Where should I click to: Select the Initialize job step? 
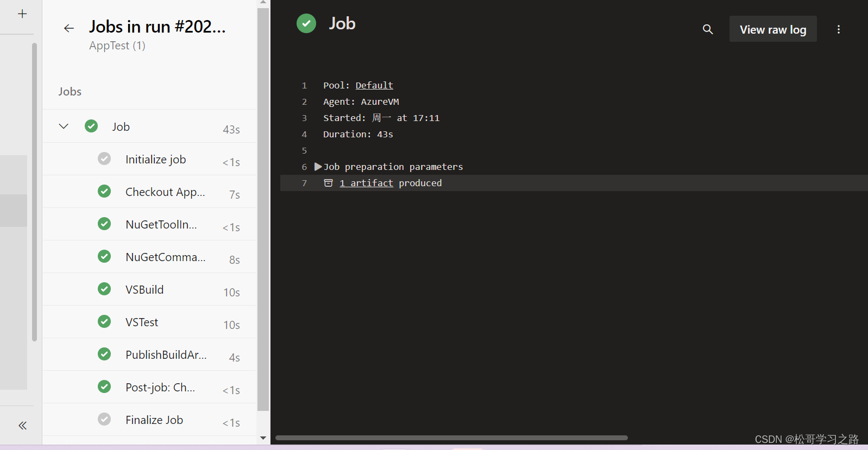coord(149,159)
